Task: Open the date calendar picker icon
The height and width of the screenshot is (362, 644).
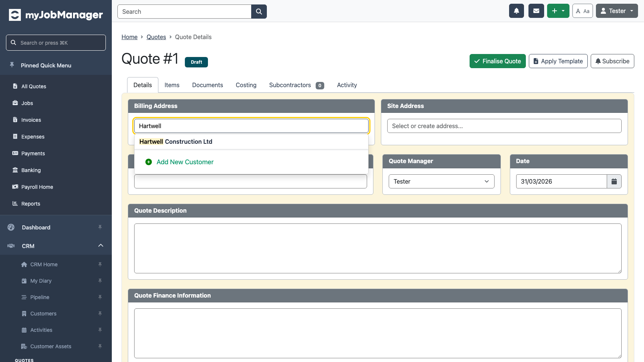Action: tap(614, 181)
